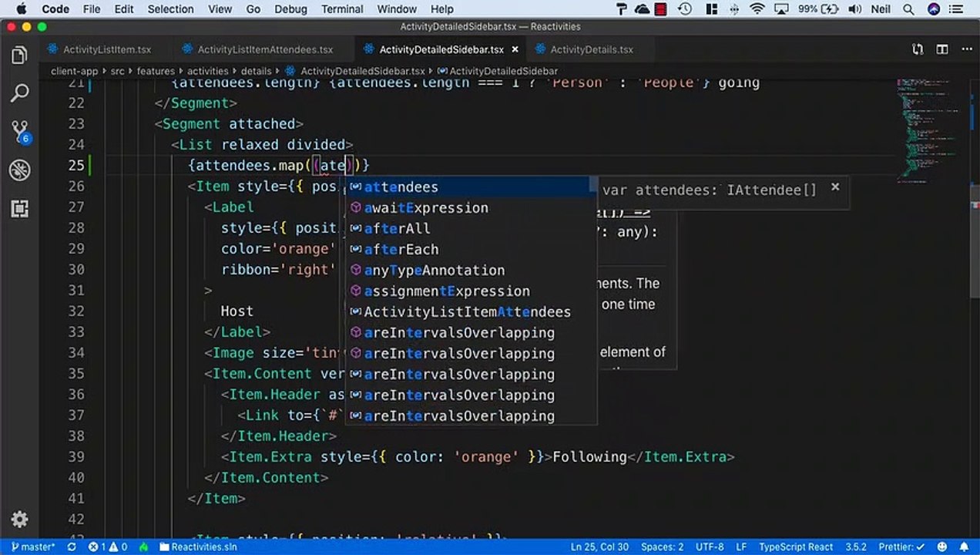
Task: Open the View menu
Action: pyautogui.click(x=220, y=9)
